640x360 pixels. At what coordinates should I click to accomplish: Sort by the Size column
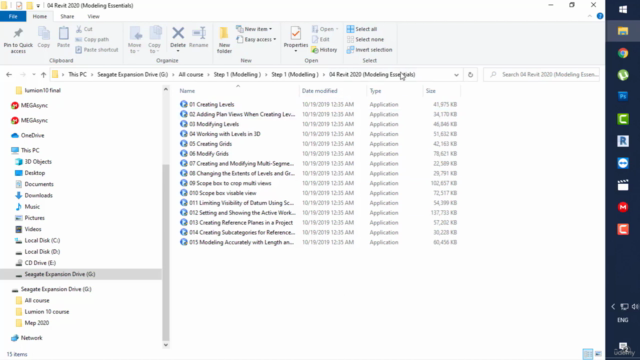pos(431,91)
